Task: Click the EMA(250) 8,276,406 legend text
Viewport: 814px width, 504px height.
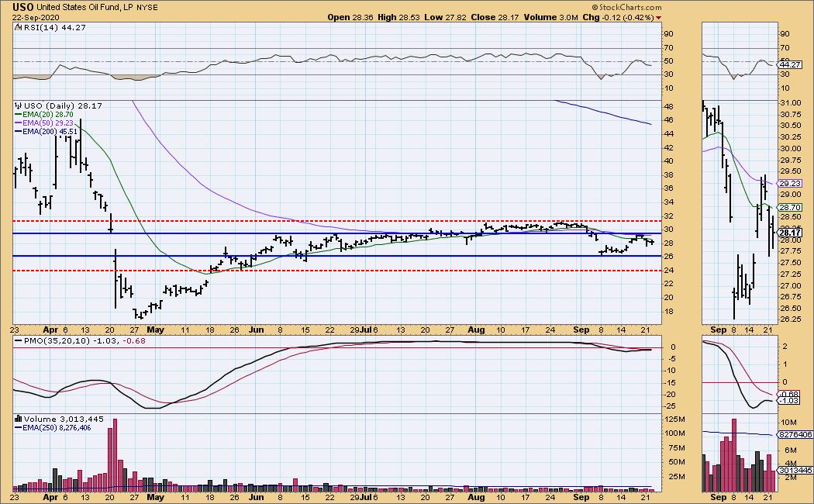Action: point(57,428)
